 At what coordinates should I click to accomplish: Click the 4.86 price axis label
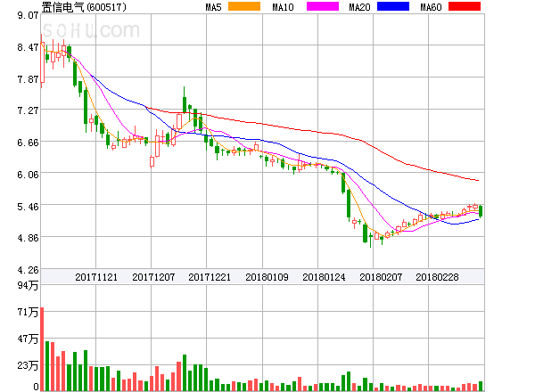28,238
